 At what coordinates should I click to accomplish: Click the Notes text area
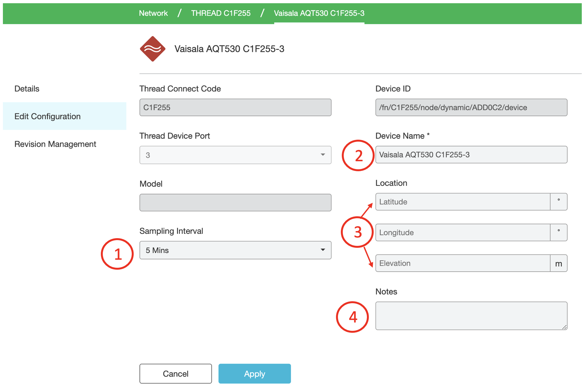tap(471, 316)
